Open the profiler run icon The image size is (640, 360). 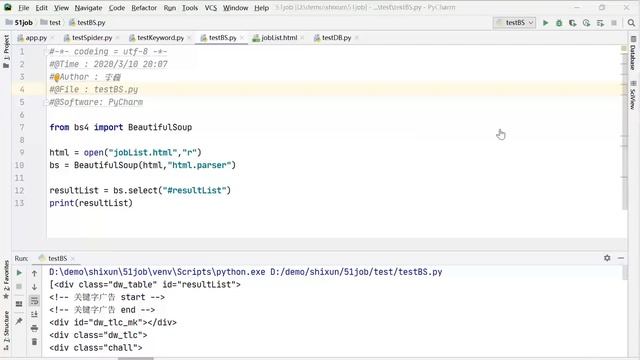click(587, 23)
